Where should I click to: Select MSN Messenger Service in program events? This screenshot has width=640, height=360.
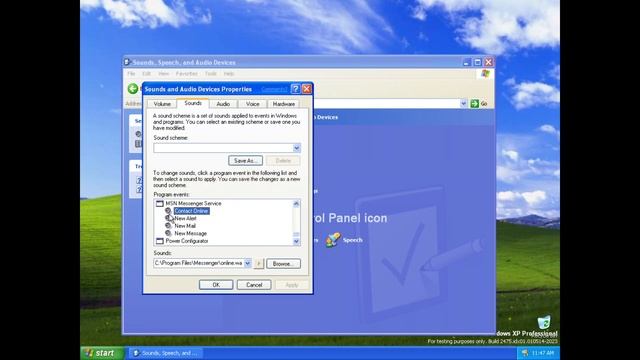(x=193, y=203)
